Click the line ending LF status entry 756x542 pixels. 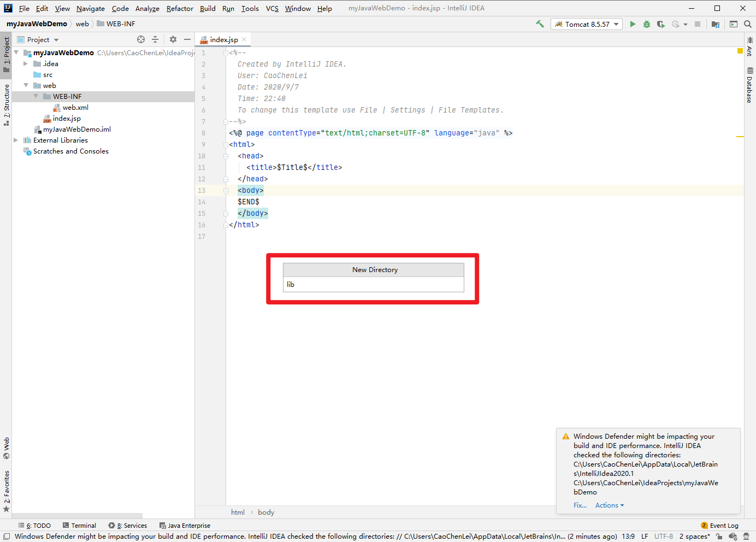(x=645, y=537)
